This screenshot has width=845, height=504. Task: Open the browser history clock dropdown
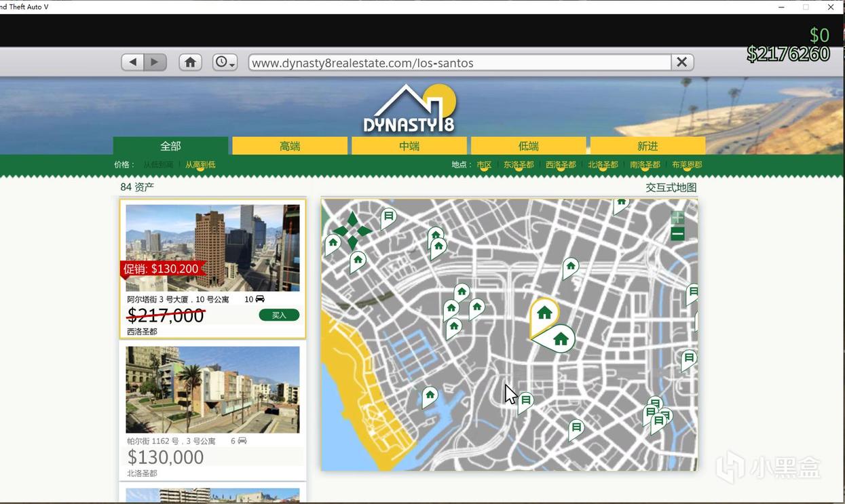click(x=225, y=62)
